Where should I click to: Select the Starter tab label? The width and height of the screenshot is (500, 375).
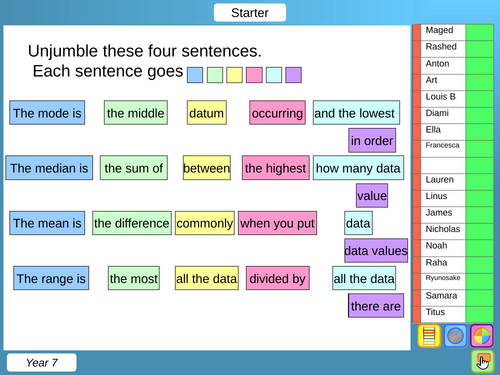click(x=250, y=13)
